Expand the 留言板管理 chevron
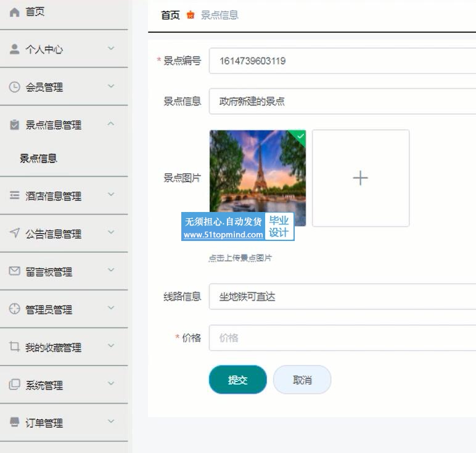This screenshot has width=476, height=453. 111,270
